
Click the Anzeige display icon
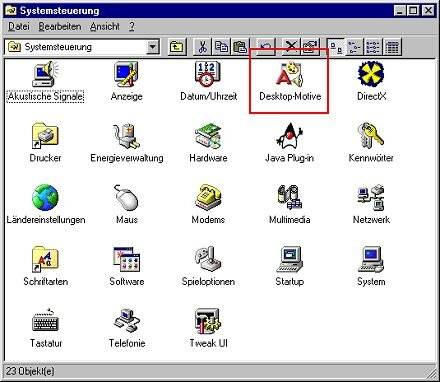126,74
